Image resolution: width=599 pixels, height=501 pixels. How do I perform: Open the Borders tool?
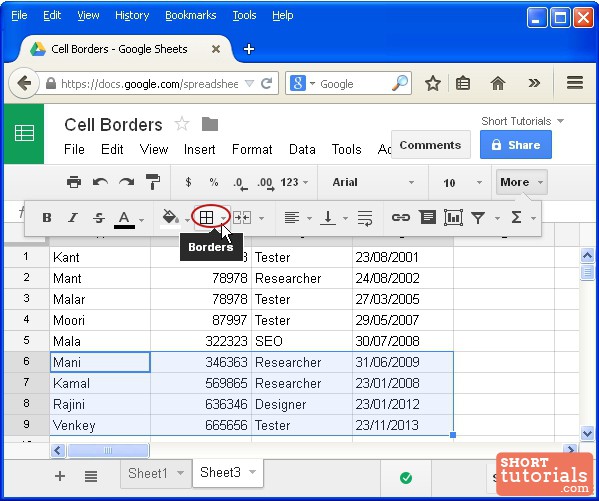click(207, 218)
